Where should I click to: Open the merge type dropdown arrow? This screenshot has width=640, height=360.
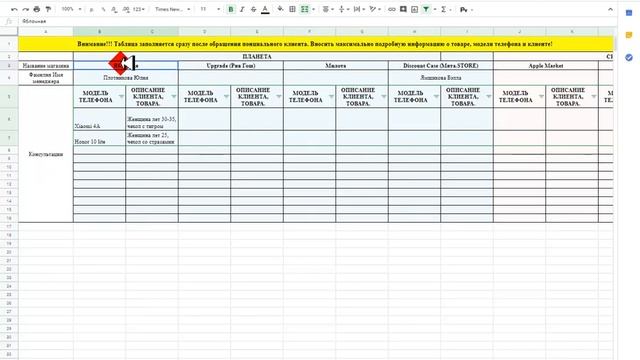(x=313, y=9)
